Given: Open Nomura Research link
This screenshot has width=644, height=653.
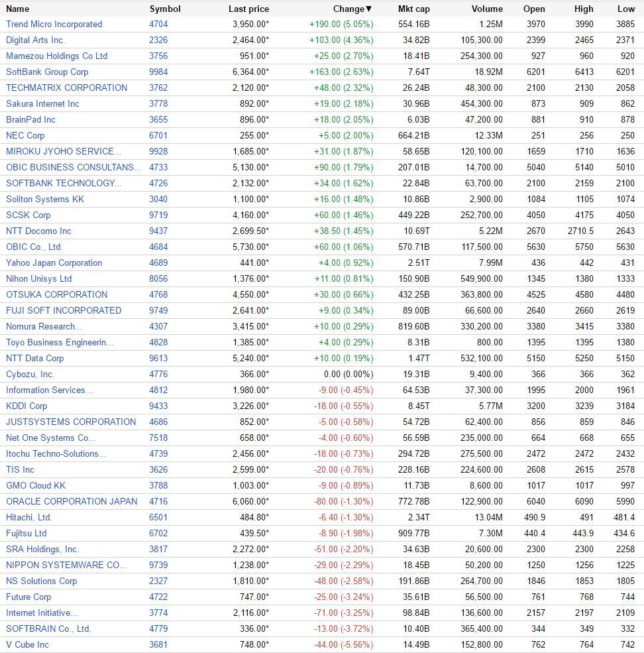Looking at the screenshot, I should 44,326.
